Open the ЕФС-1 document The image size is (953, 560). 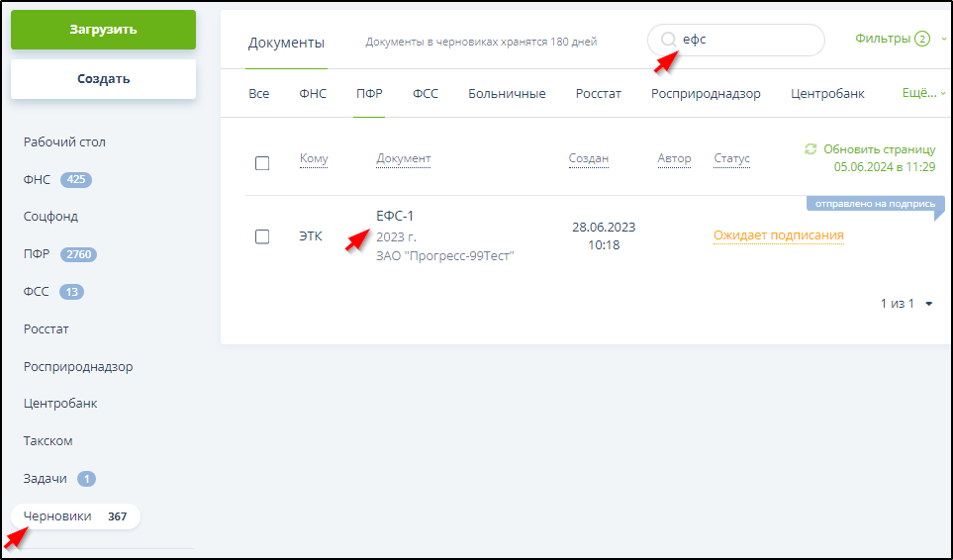[395, 217]
